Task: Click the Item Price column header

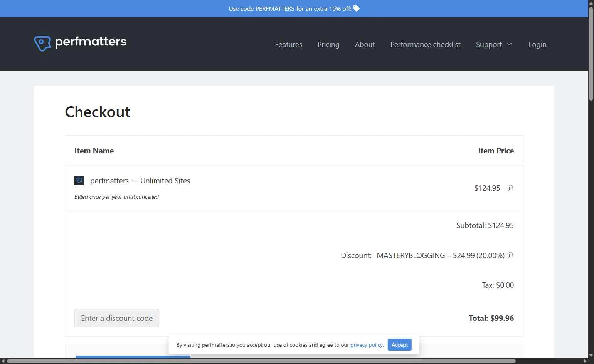Action: 496,151
